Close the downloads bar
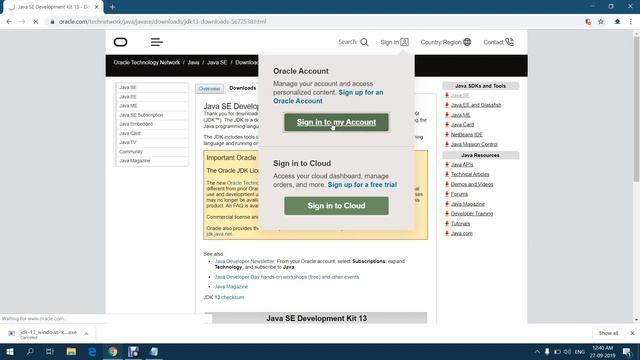640x360 pixels. point(632,333)
